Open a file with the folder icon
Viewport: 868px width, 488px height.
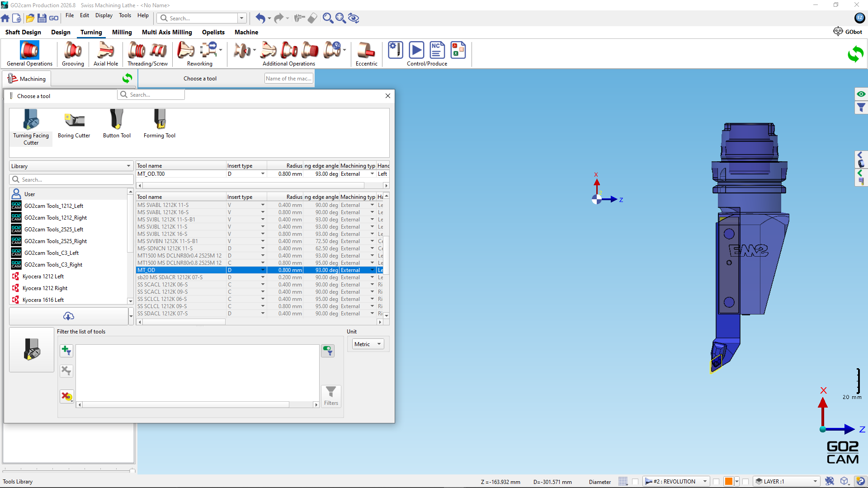tap(30, 18)
